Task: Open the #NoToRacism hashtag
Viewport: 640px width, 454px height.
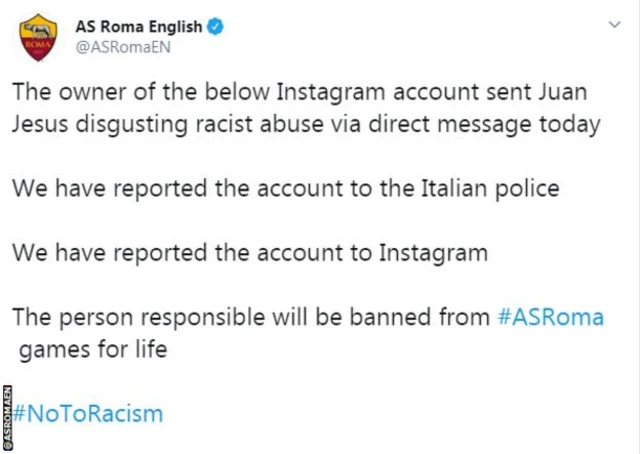Action: pos(89,413)
